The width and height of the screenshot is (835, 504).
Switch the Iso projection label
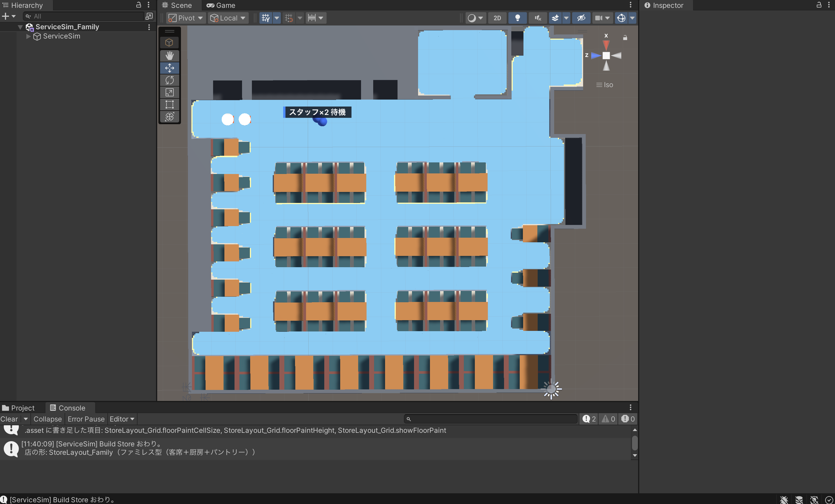605,85
